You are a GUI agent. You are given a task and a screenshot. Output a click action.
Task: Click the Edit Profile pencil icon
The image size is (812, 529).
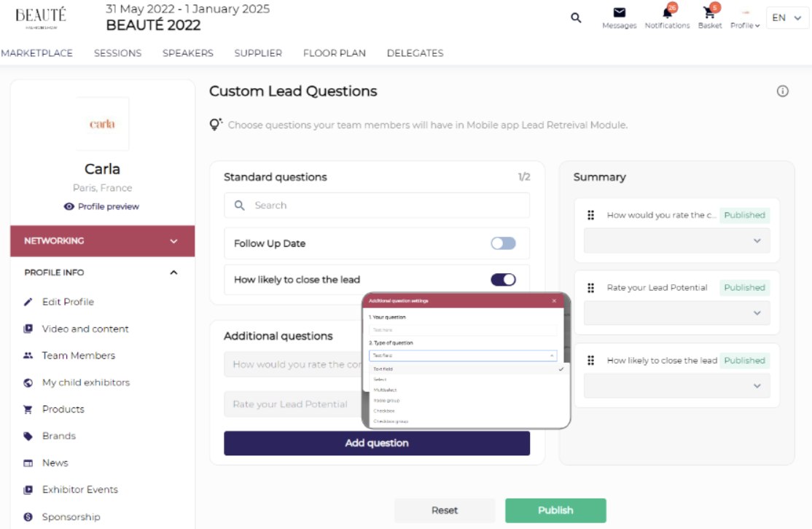[x=28, y=302]
